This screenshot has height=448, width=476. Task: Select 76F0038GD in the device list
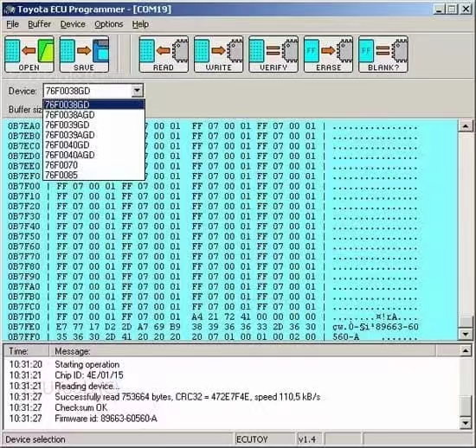point(93,105)
